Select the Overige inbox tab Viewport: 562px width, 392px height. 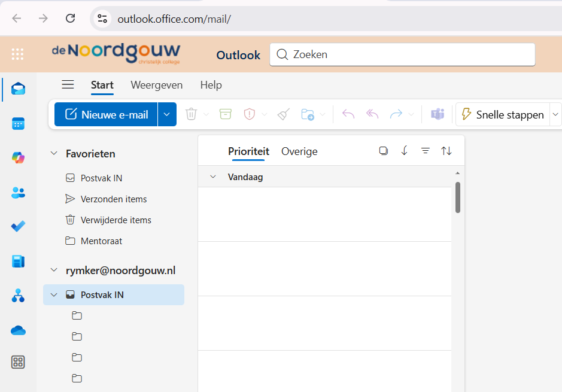coord(299,151)
